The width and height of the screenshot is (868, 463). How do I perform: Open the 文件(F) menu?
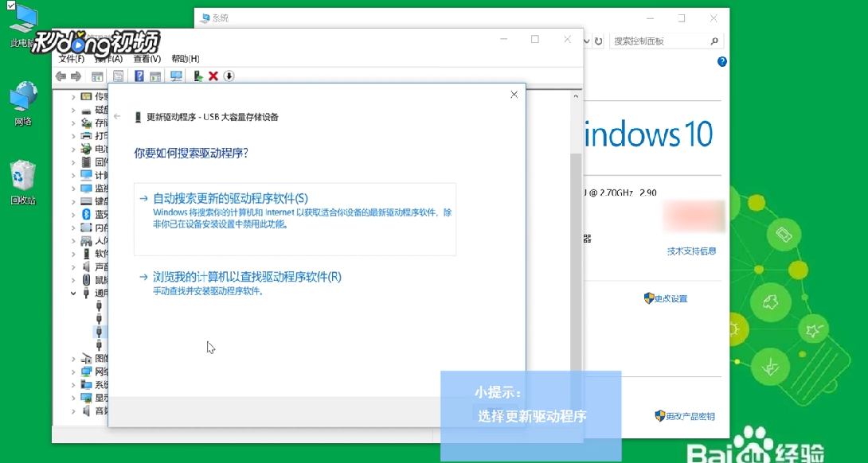click(x=72, y=59)
